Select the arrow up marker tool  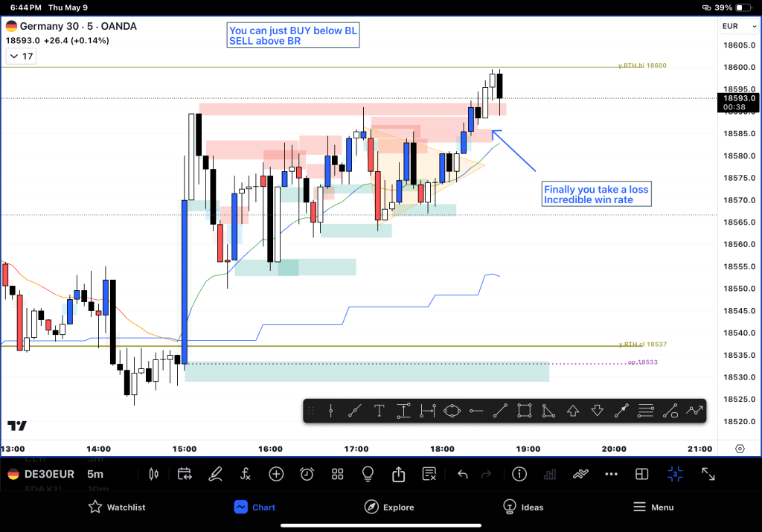click(x=572, y=410)
